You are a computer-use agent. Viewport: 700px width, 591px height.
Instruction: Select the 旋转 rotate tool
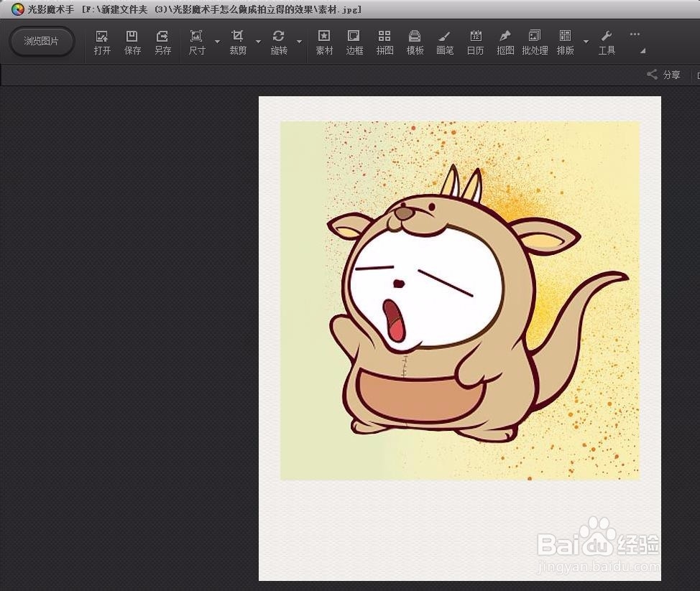(279, 42)
